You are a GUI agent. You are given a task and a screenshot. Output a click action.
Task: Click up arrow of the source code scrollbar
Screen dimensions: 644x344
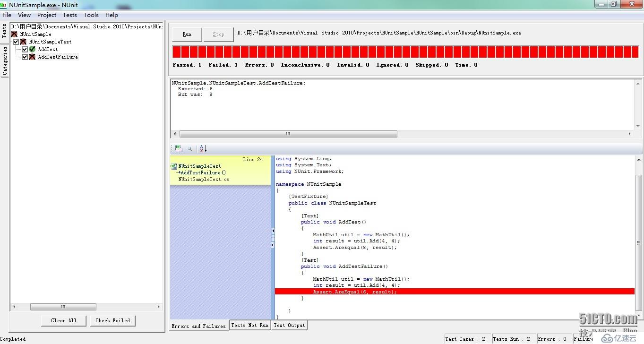(x=639, y=160)
